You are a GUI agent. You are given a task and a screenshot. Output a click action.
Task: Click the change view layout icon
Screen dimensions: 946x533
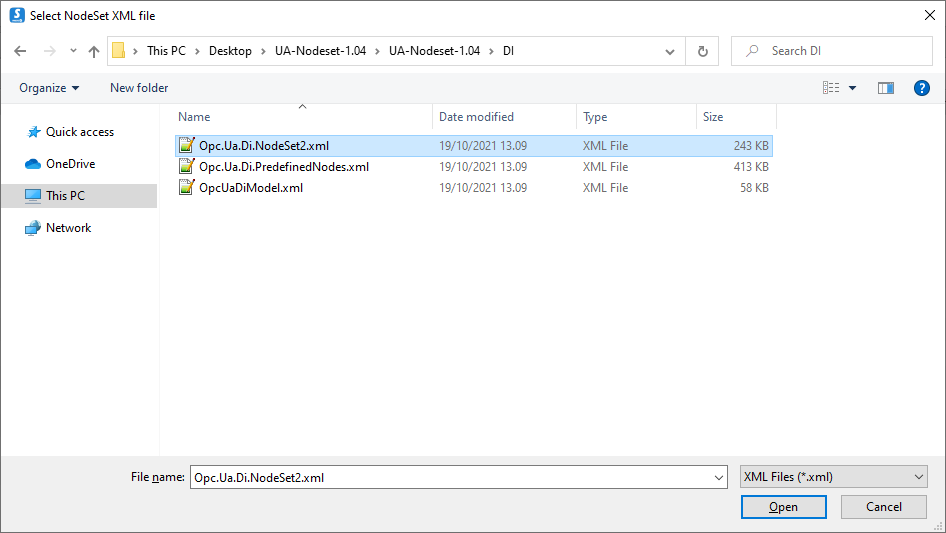pyautogui.click(x=831, y=88)
